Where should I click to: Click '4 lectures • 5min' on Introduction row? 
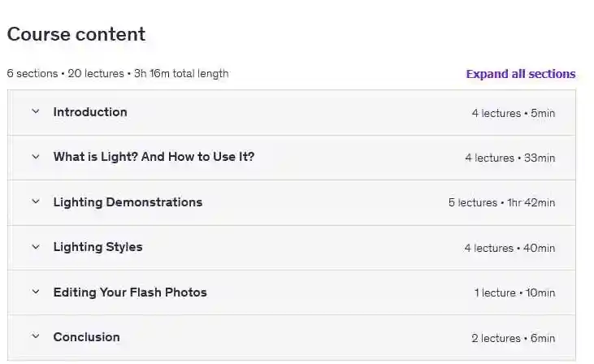click(513, 113)
